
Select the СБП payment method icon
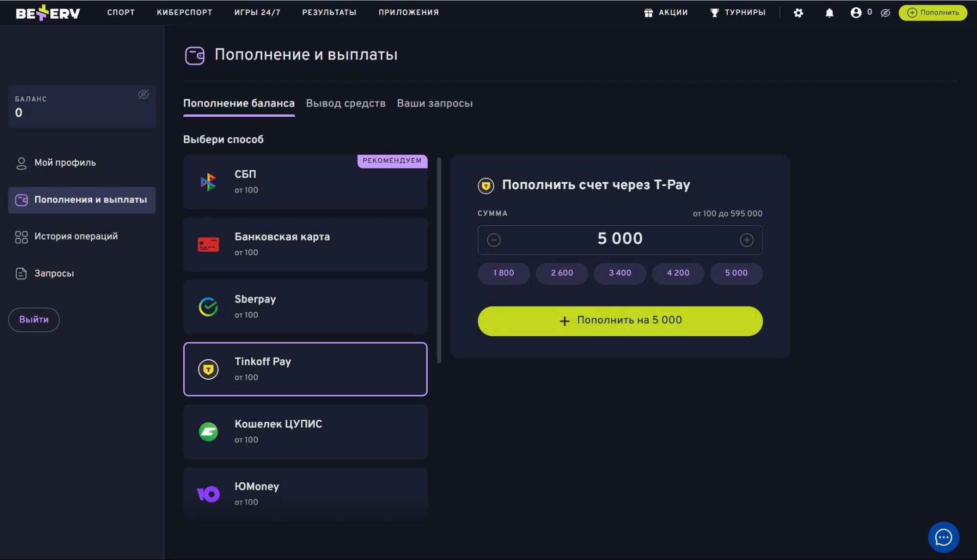click(208, 181)
